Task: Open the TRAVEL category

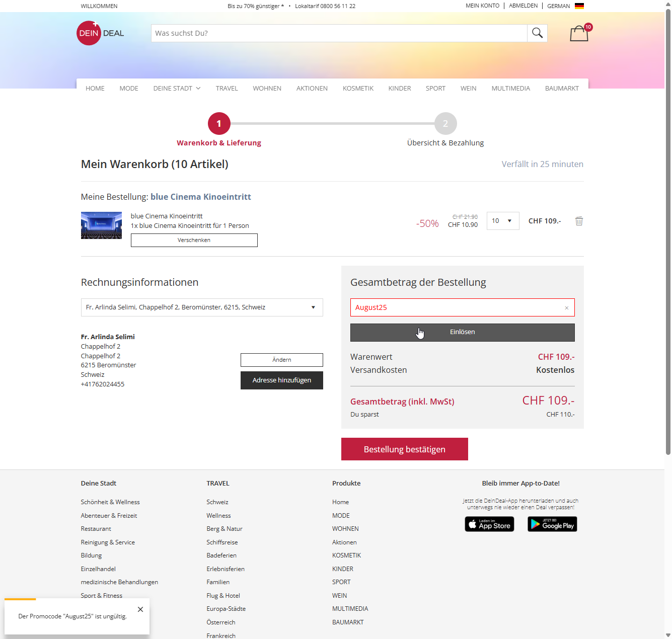Action: [x=227, y=89]
